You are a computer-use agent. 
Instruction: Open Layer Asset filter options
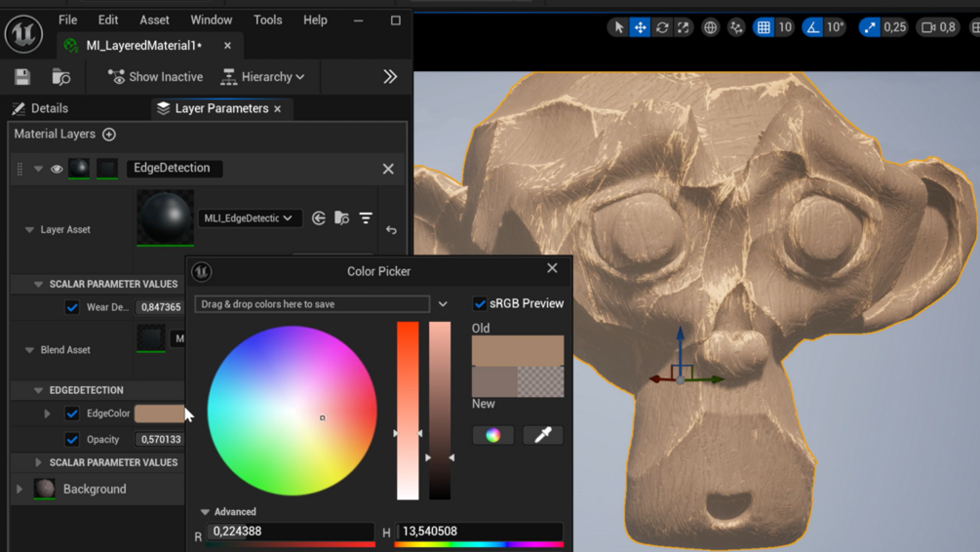[x=366, y=218]
